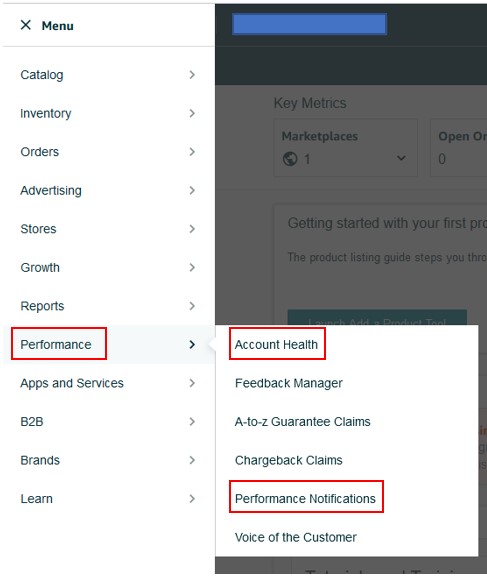Viewport: 487px width, 576px height.
Task: Click the chevron beside Apps and Services
Action: tap(192, 383)
